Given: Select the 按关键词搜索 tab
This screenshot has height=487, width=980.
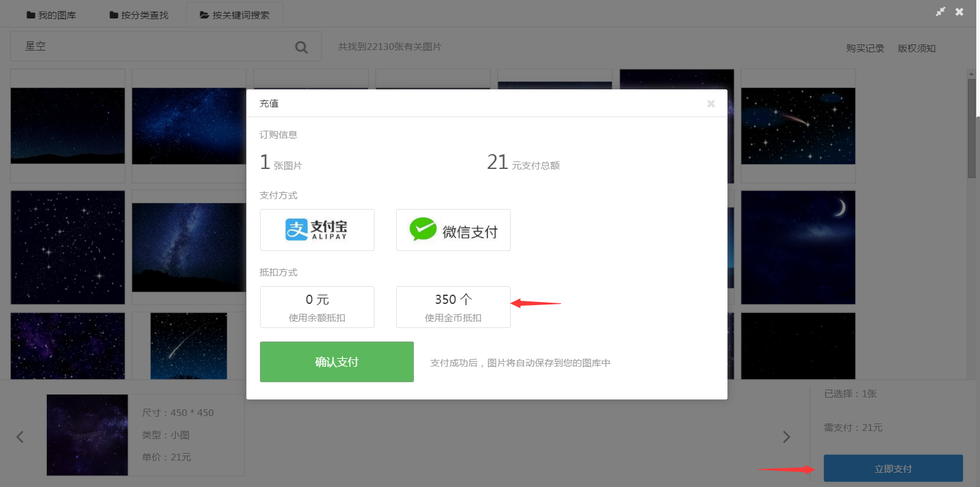Looking at the screenshot, I should 235,15.
